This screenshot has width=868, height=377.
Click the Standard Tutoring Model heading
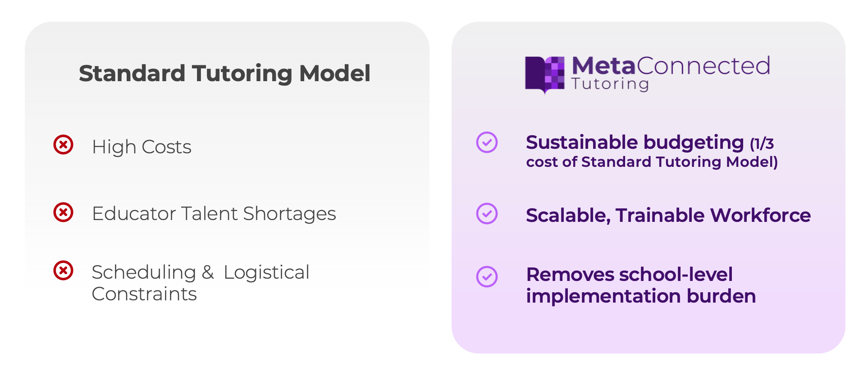(x=224, y=73)
